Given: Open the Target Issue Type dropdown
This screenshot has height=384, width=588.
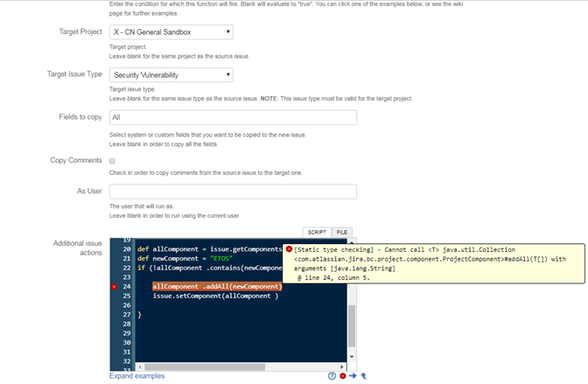Looking at the screenshot, I should 171,75.
